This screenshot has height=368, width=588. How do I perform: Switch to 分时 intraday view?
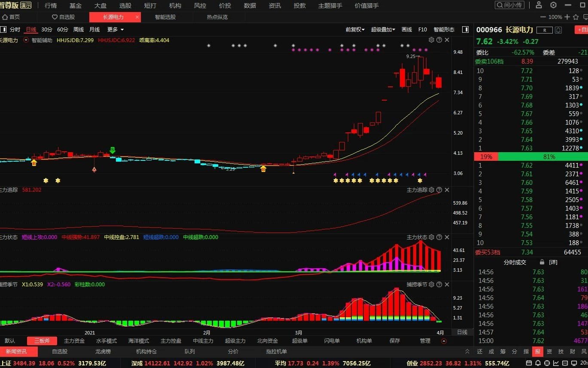point(15,30)
